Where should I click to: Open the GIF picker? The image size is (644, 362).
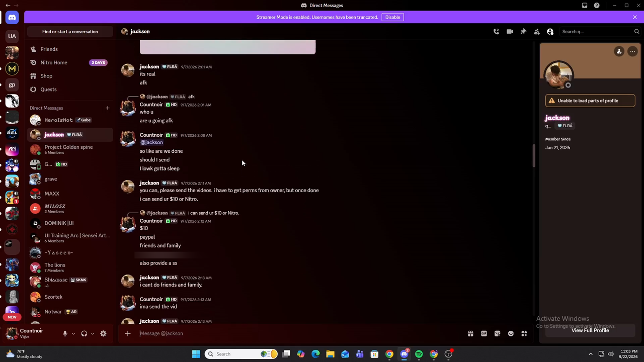[x=484, y=333]
